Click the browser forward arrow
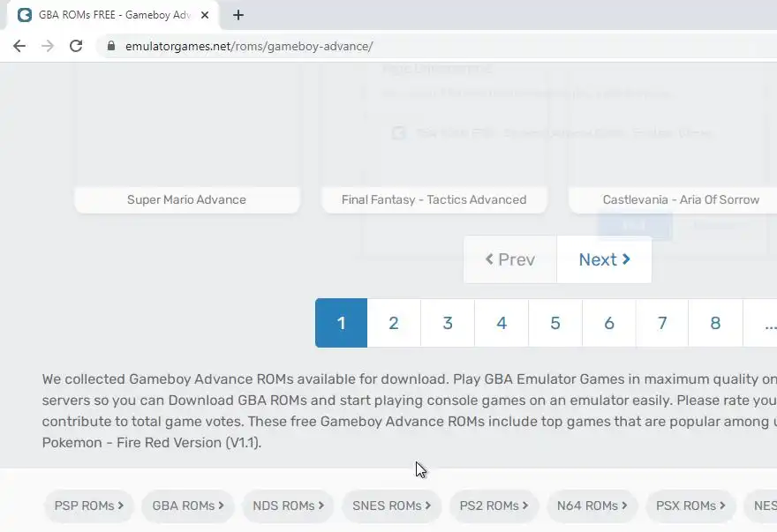The width and height of the screenshot is (777, 532). pyautogui.click(x=48, y=46)
